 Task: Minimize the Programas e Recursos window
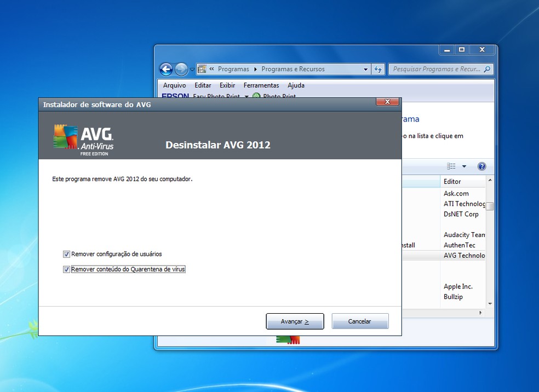pyautogui.click(x=447, y=50)
